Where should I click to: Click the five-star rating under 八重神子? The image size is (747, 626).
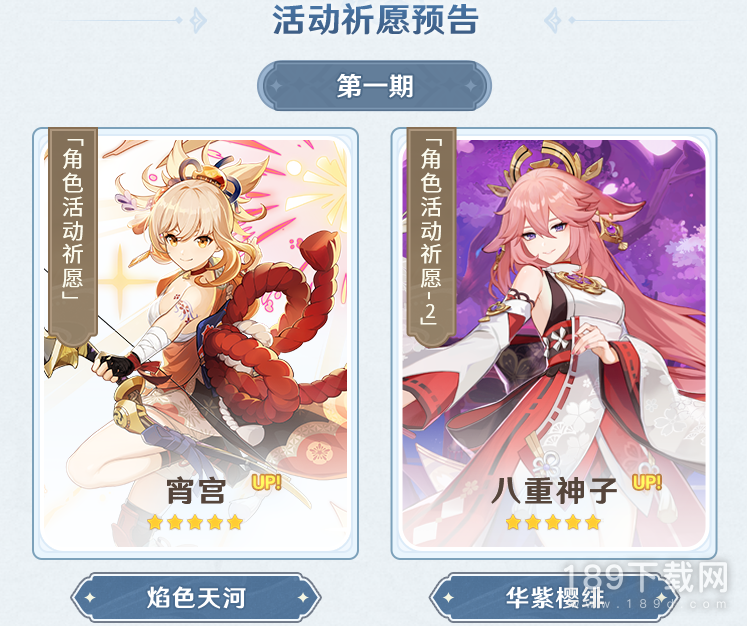point(553,522)
